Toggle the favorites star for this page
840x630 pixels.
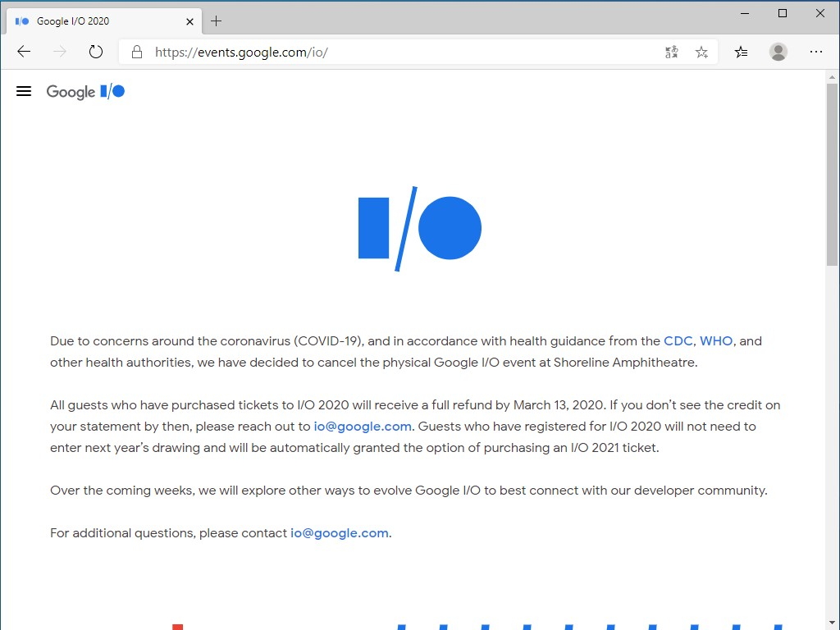pos(701,51)
